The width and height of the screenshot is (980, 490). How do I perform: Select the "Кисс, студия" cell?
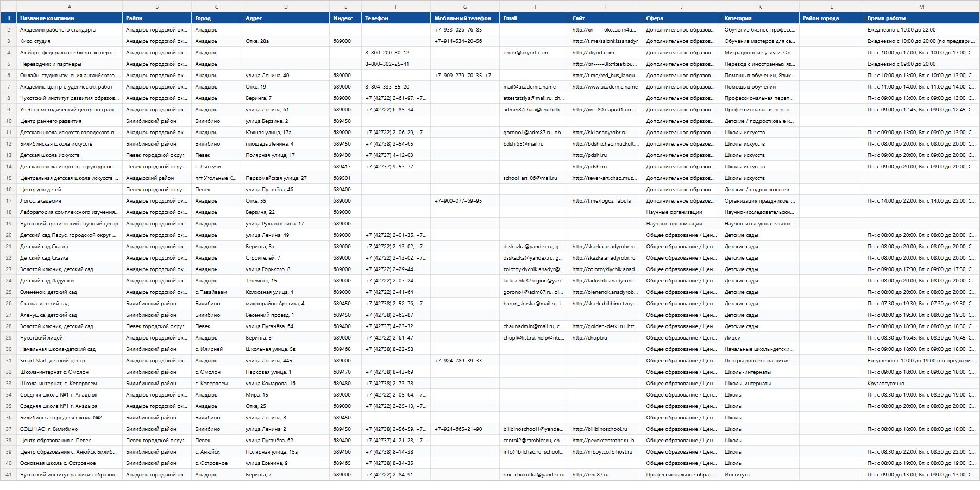(70, 41)
